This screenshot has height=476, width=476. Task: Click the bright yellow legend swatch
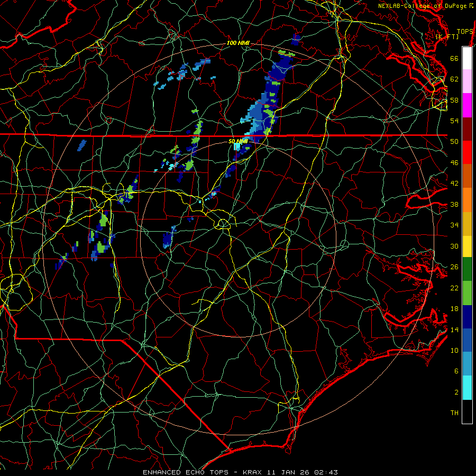467,246
